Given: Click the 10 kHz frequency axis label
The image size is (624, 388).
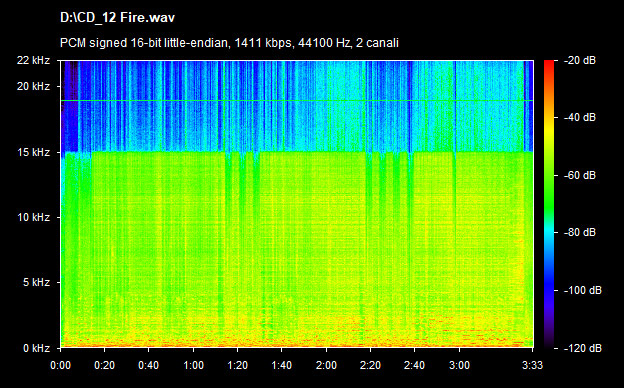Looking at the screenshot, I should point(33,217).
